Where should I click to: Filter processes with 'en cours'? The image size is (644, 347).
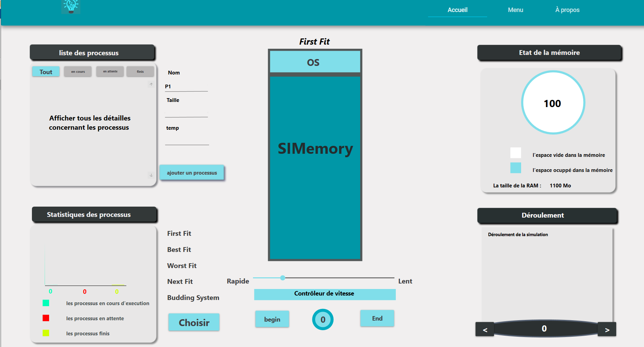coord(78,71)
